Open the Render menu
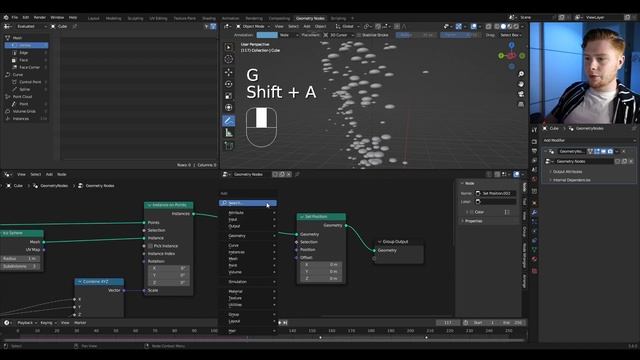The width and height of the screenshot is (640, 360). pos(40,18)
